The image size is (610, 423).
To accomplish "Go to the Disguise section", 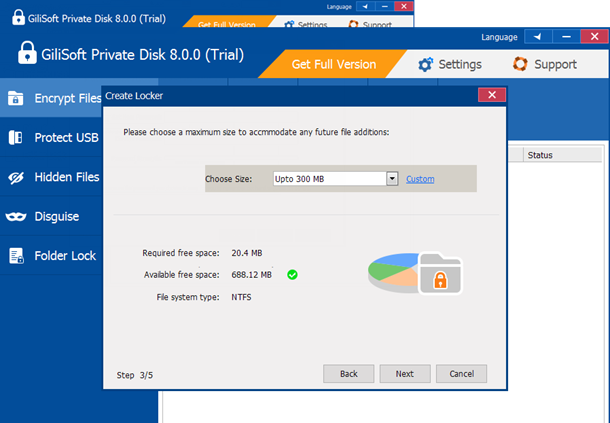I will 51,216.
